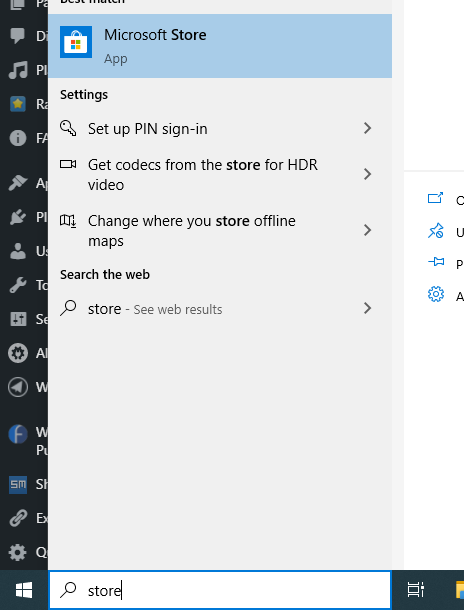The image size is (464, 611).
Task: Click the gear shield icon in sidebar
Action: [x=18, y=353]
